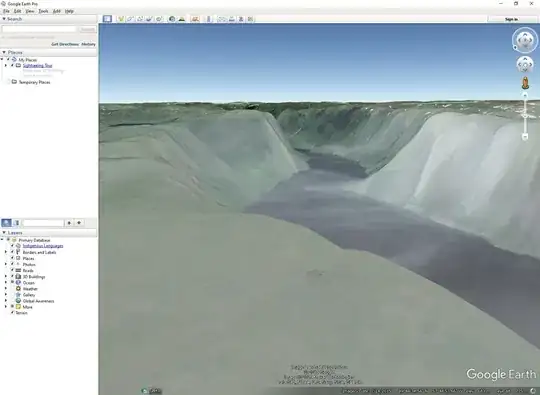This screenshot has width=540, height=395.
Task: Expand the Sightseeing Tour folder
Action: [6, 65]
